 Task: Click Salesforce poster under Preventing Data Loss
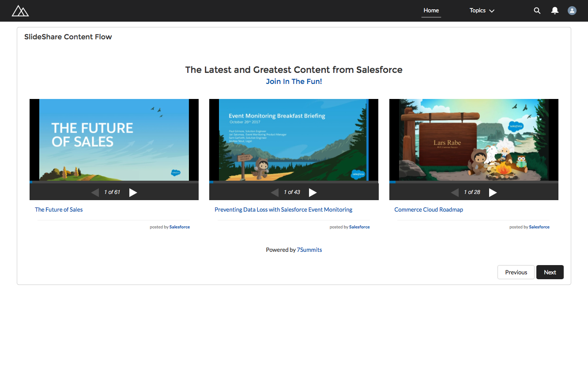point(359,227)
